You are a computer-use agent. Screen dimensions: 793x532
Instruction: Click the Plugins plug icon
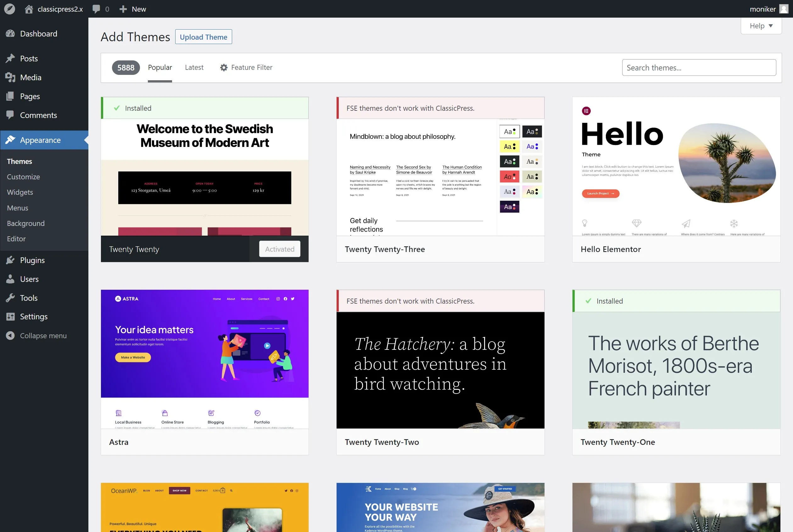[10, 260]
